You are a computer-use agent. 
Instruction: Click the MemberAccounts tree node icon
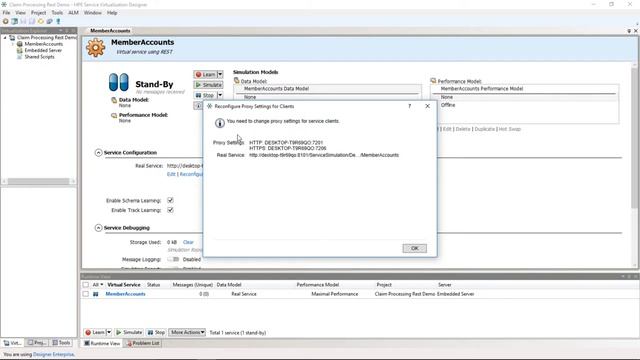point(19,44)
